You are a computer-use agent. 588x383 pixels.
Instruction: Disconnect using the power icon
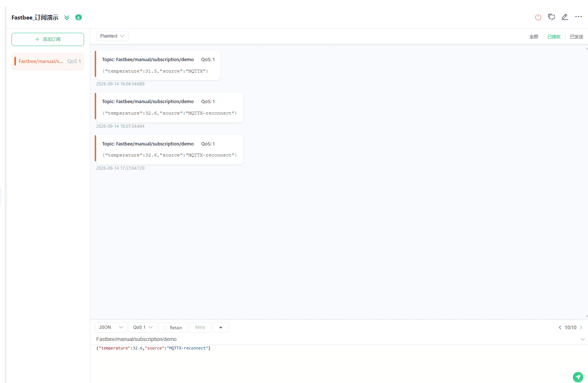[538, 17]
